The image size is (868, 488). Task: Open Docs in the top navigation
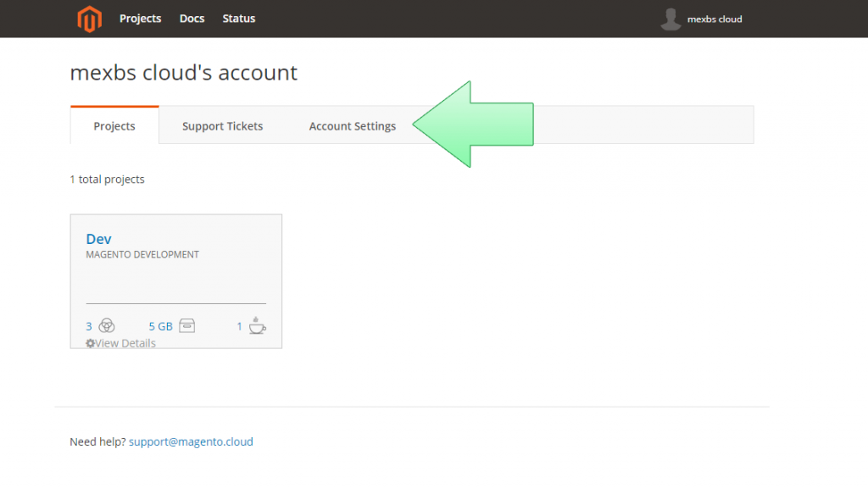[x=192, y=19]
